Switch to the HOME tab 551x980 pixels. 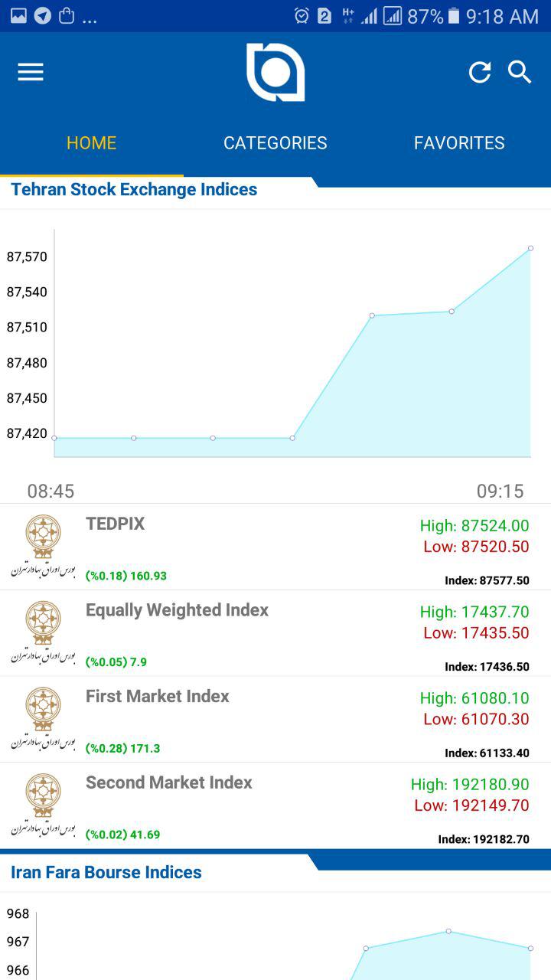(92, 143)
